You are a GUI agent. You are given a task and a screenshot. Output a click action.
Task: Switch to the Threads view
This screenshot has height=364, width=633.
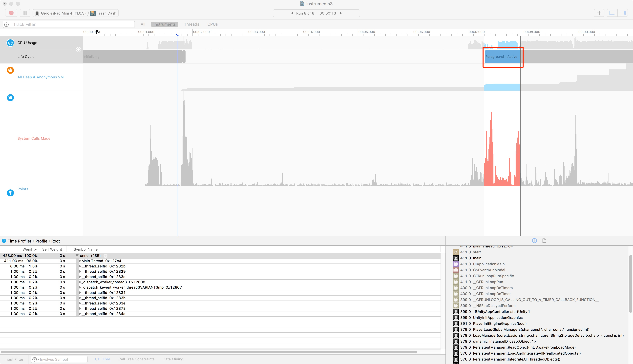click(x=191, y=24)
